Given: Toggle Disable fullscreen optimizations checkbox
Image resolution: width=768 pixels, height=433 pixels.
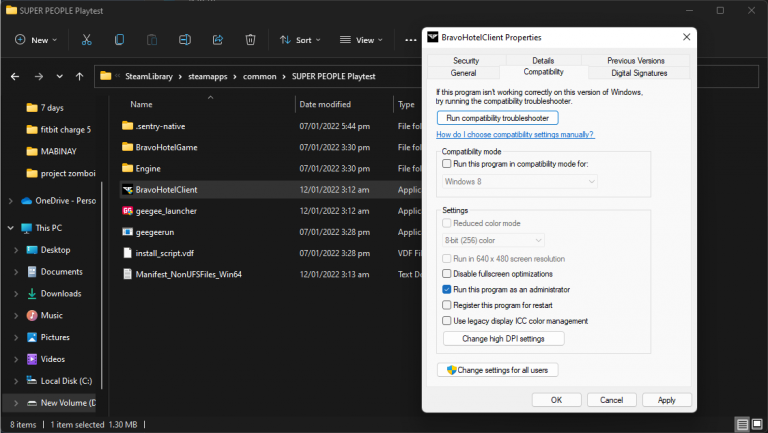Looking at the screenshot, I should (447, 273).
